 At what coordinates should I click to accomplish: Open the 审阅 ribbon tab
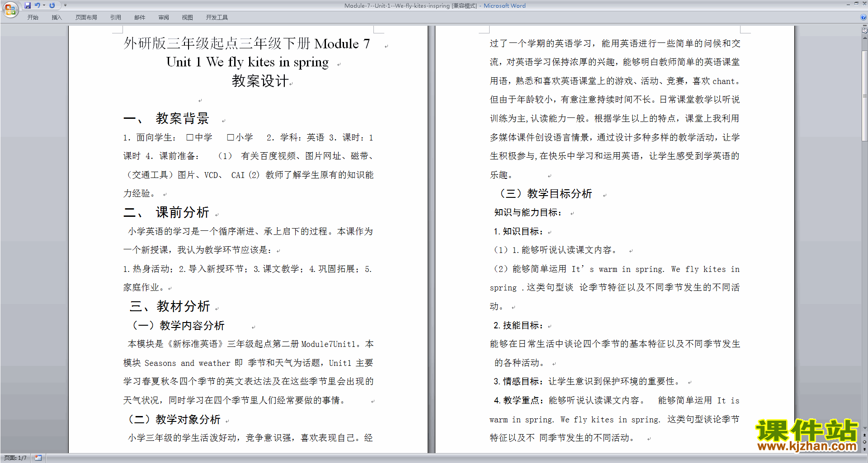coord(164,18)
